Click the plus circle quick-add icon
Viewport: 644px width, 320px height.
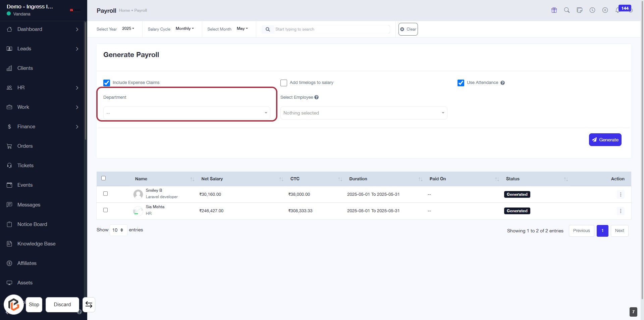605,10
